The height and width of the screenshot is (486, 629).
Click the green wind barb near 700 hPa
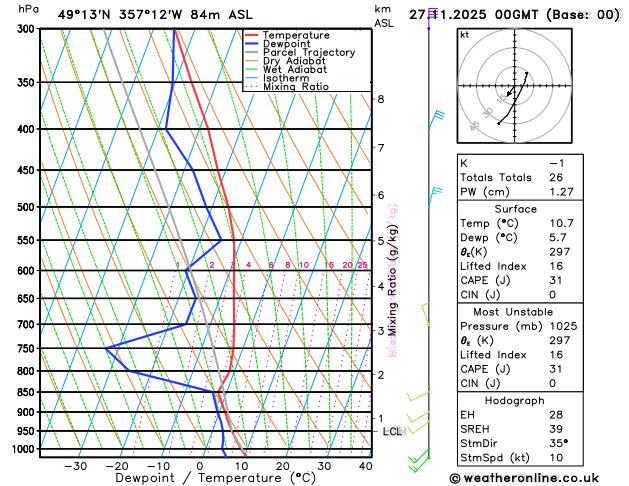coord(426,314)
